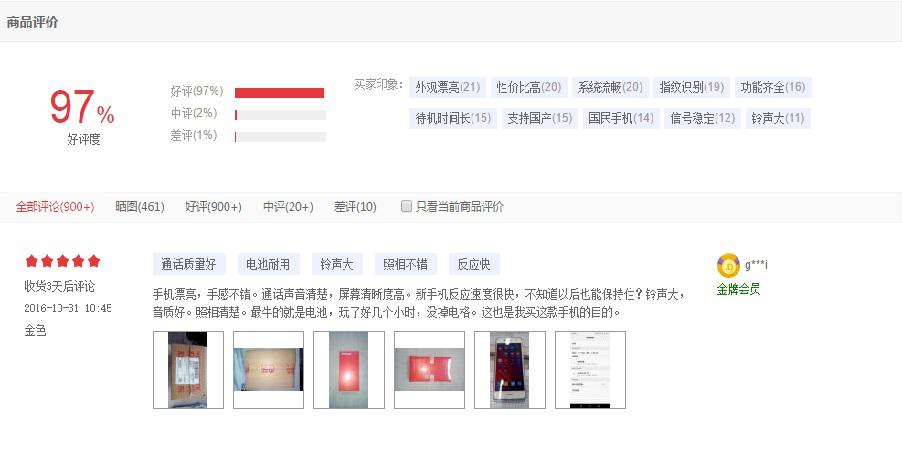
Task: Open the first review photo of shipping box
Action: (188, 370)
